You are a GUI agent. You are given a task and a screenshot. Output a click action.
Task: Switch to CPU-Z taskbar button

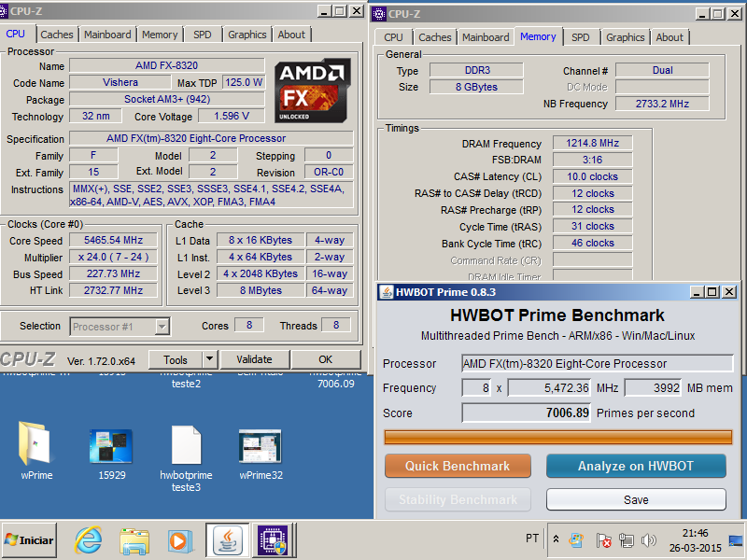tap(273, 540)
